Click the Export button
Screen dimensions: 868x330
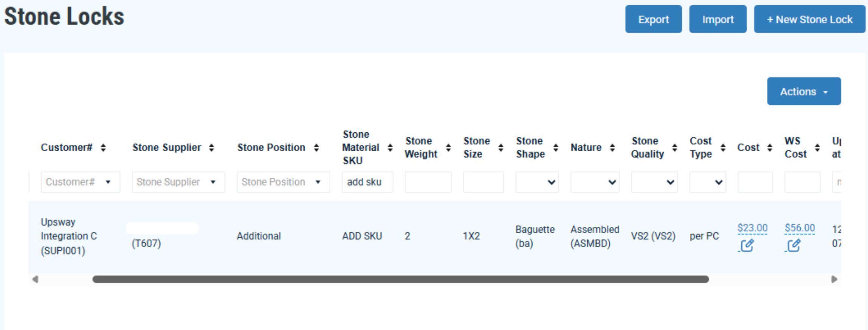click(653, 19)
